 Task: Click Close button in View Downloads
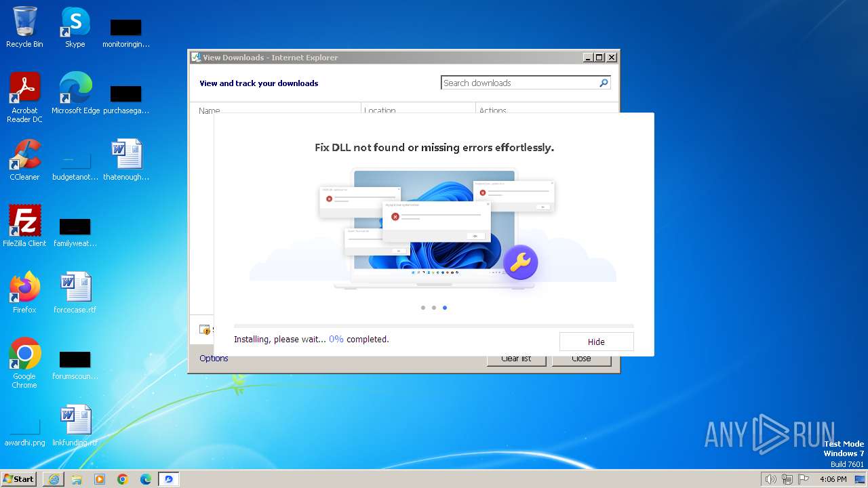[581, 359]
